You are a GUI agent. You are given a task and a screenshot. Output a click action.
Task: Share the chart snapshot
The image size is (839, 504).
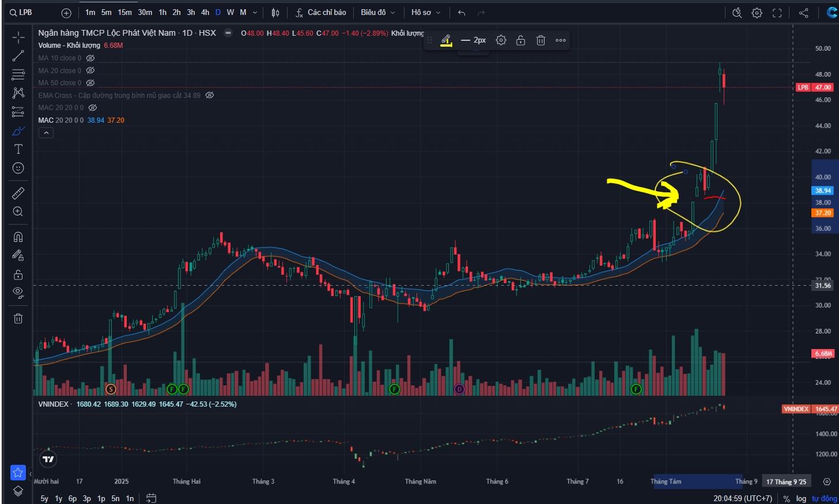coord(804,13)
